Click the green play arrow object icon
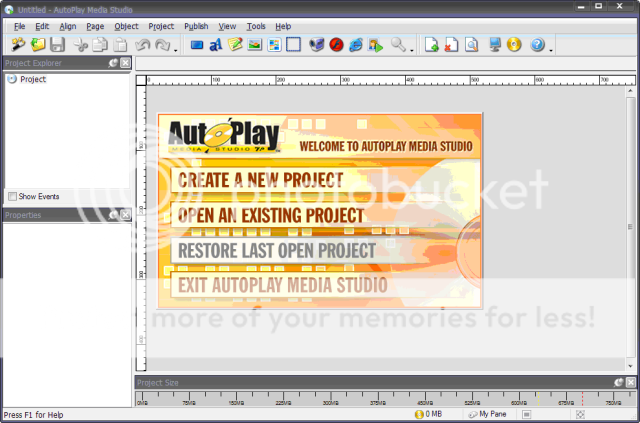This screenshot has height=423, width=640. click(376, 45)
